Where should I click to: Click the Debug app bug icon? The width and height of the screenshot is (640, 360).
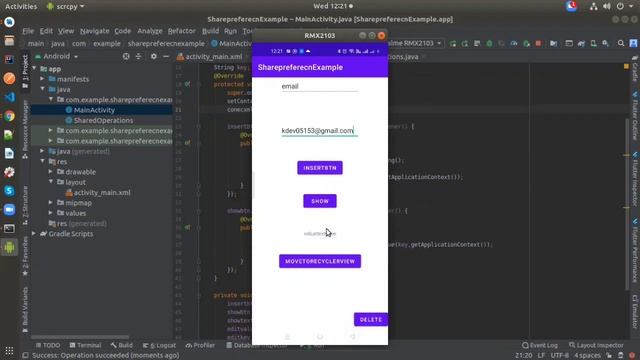pos(489,43)
